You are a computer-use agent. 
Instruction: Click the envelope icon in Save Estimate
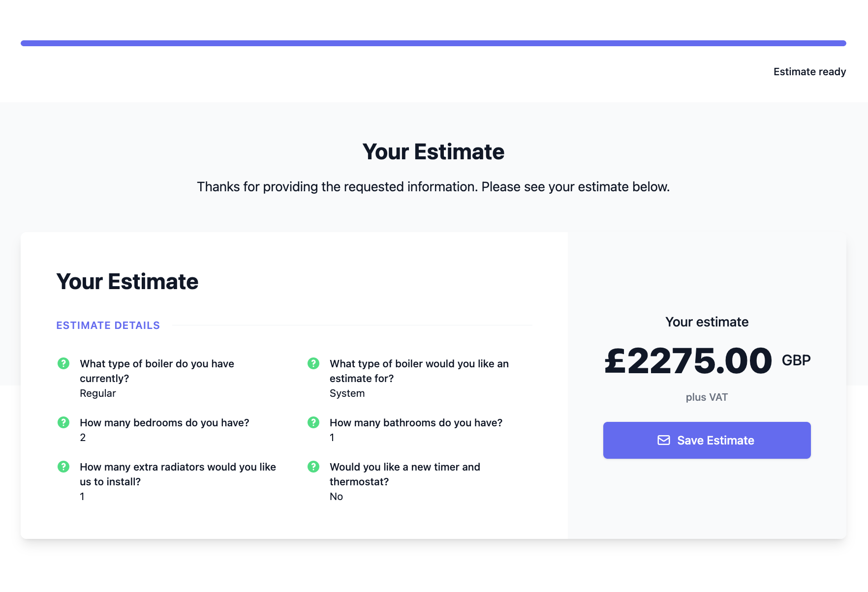664,440
